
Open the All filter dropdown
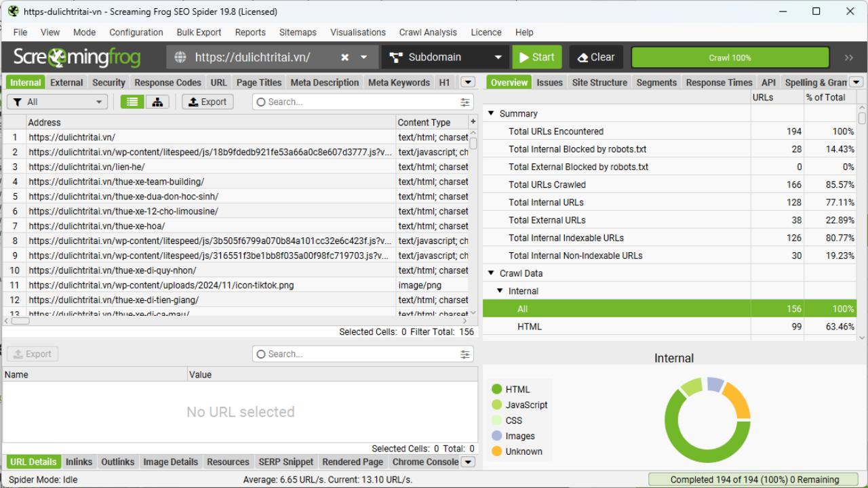[x=57, y=101]
